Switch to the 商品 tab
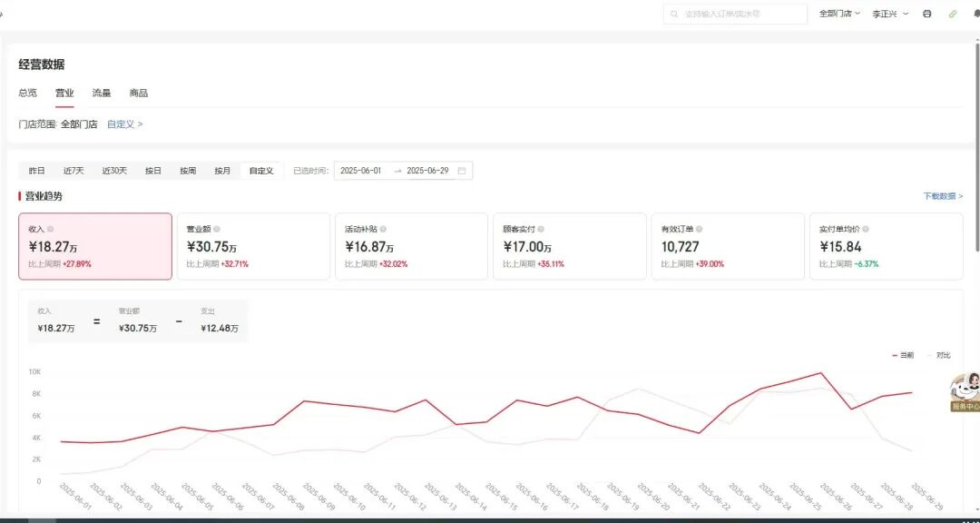 click(x=138, y=93)
